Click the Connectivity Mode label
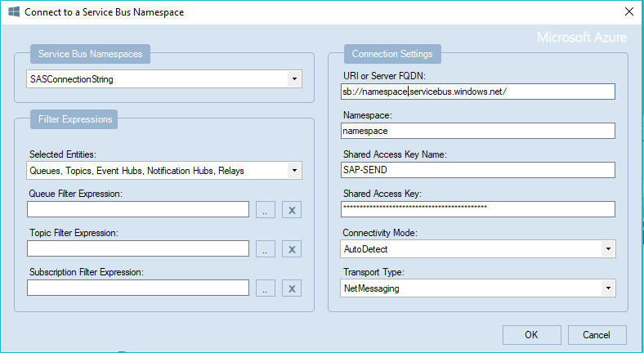Screen dimensions: 644x353 coord(380,233)
